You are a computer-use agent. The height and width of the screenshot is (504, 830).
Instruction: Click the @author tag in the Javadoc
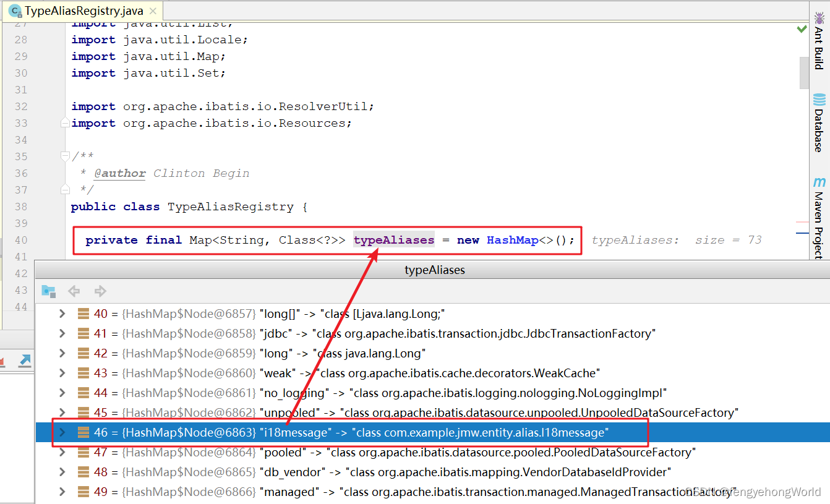pos(120,173)
